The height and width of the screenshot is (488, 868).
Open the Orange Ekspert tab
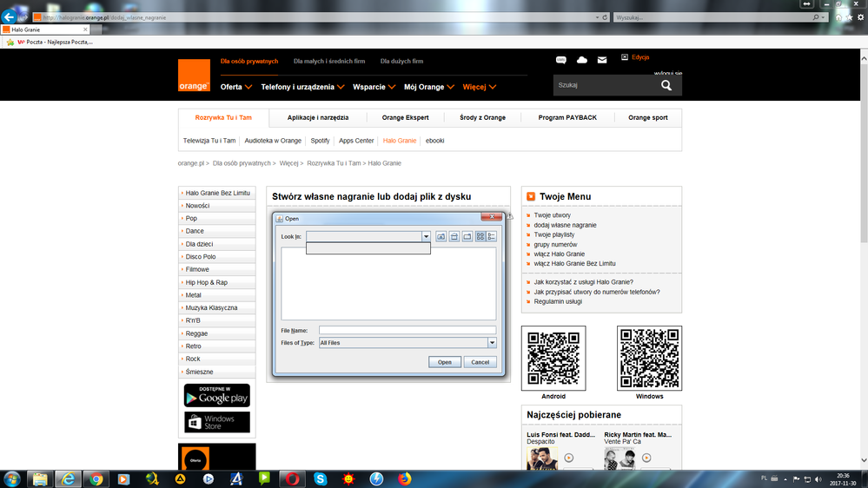[405, 117]
